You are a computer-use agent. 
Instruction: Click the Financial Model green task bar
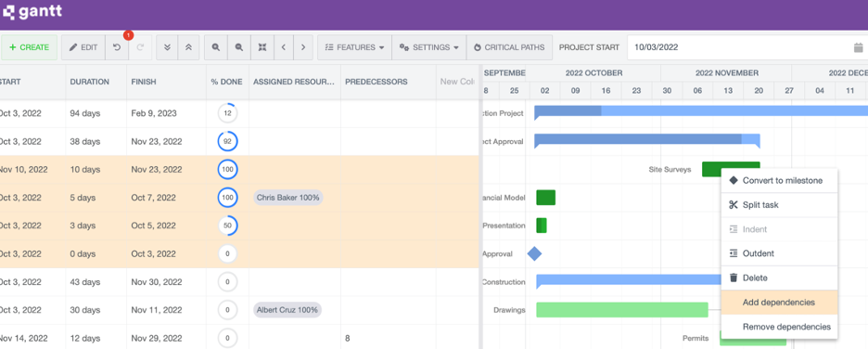tap(546, 198)
